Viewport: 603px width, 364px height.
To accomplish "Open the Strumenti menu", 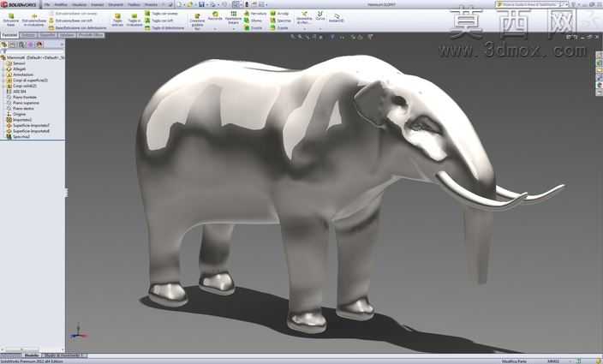I will (116, 4).
